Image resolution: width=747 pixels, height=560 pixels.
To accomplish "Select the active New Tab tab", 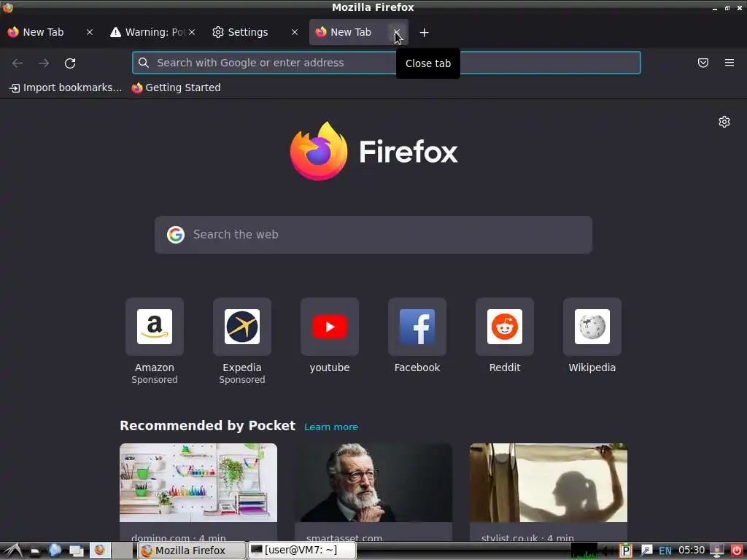I will click(x=350, y=32).
